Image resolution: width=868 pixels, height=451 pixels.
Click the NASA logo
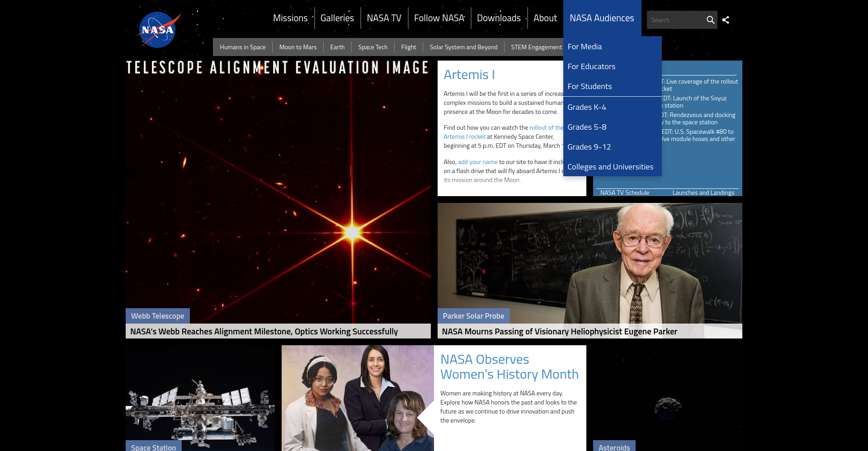point(158,30)
